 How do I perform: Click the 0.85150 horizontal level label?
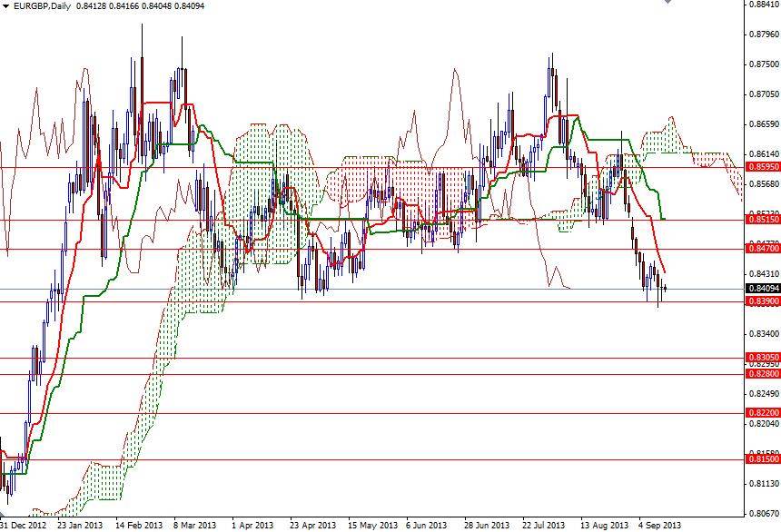[763, 219]
